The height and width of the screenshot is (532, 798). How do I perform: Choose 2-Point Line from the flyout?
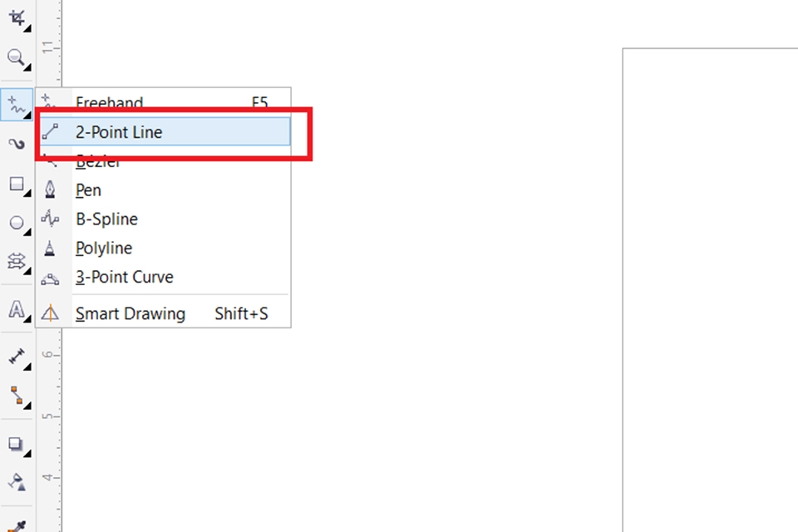click(119, 132)
